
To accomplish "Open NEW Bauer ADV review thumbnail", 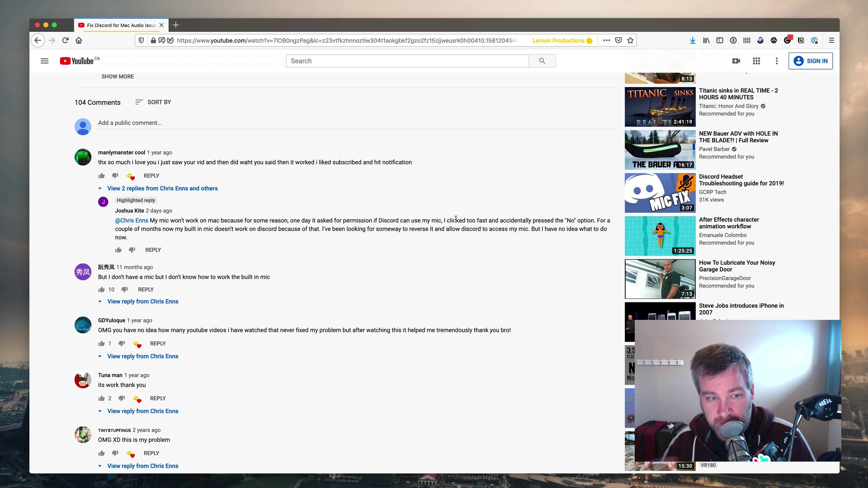I will click(x=660, y=150).
